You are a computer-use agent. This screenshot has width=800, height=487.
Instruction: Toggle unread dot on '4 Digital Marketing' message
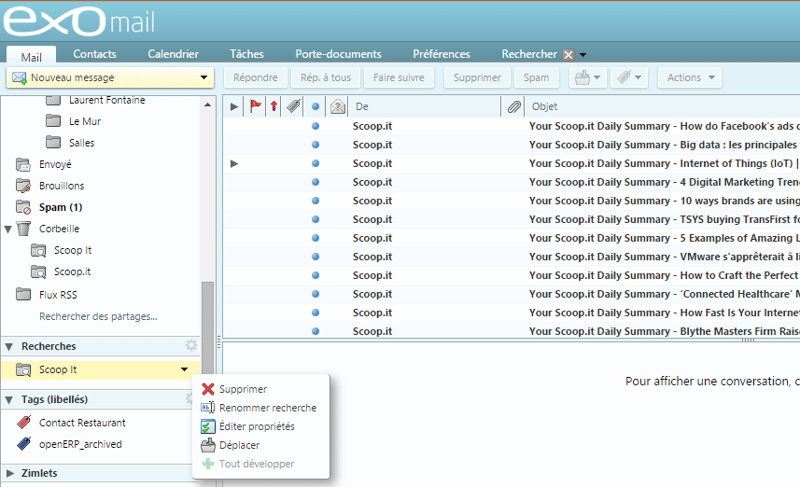point(315,182)
